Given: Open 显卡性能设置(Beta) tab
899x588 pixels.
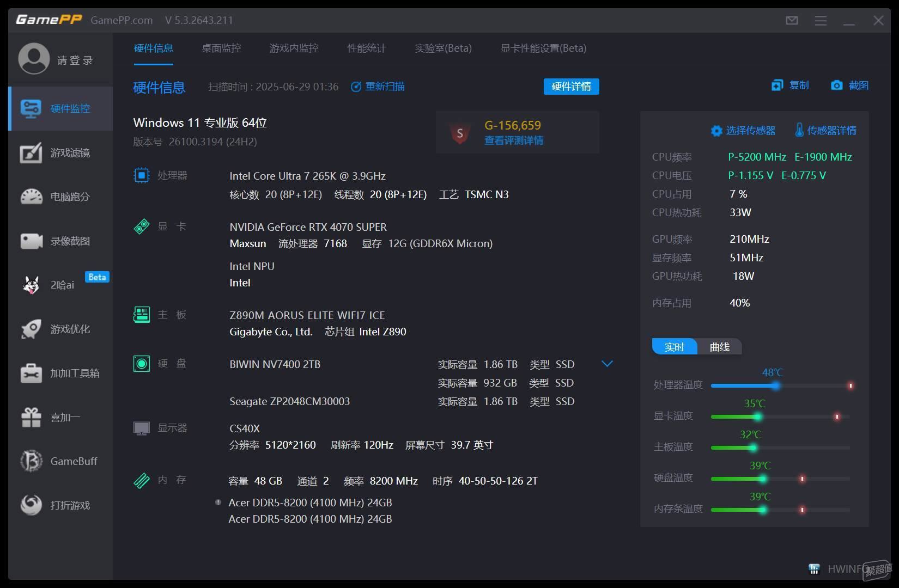Looking at the screenshot, I should tap(544, 48).
